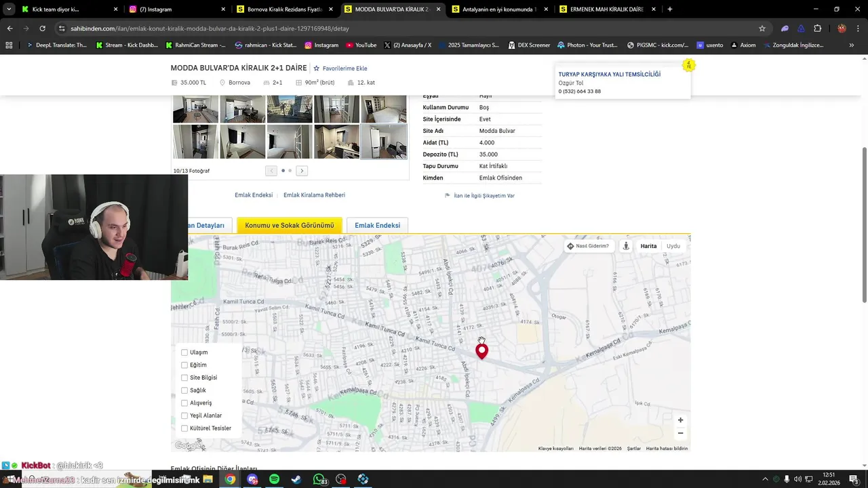Open Steam from the taskbar
This screenshot has height=488, width=868.
click(x=296, y=479)
